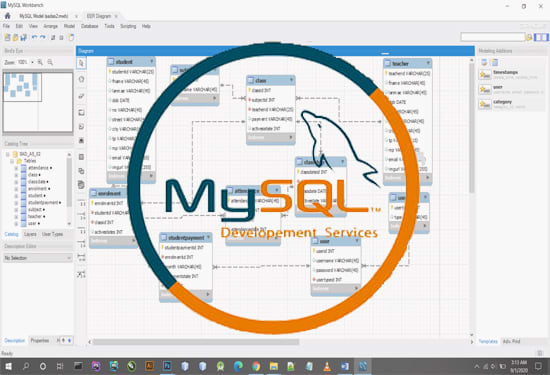This screenshot has height=375, width=550.
Task: Click the category template item
Action: pos(511,104)
